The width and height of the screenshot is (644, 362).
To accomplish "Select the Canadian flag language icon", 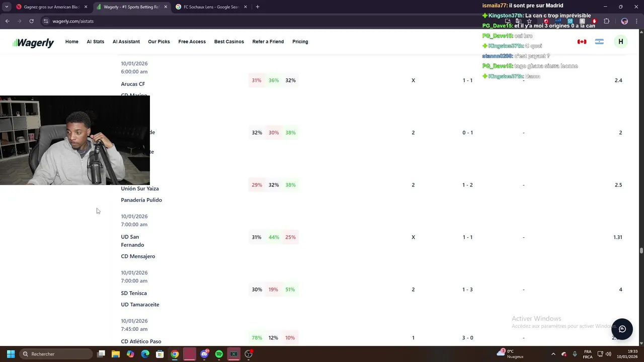I will coord(582,42).
